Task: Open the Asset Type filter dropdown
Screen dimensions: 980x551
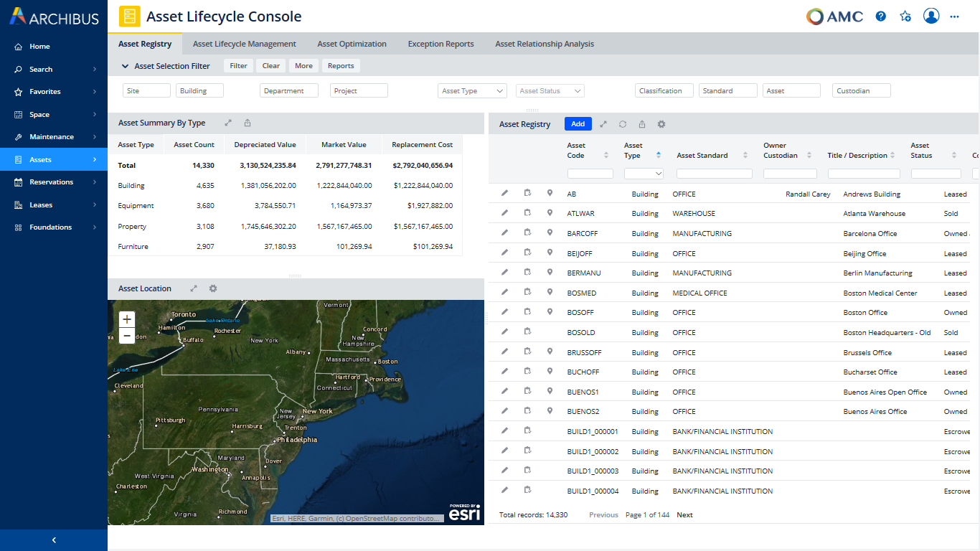Action: click(473, 90)
